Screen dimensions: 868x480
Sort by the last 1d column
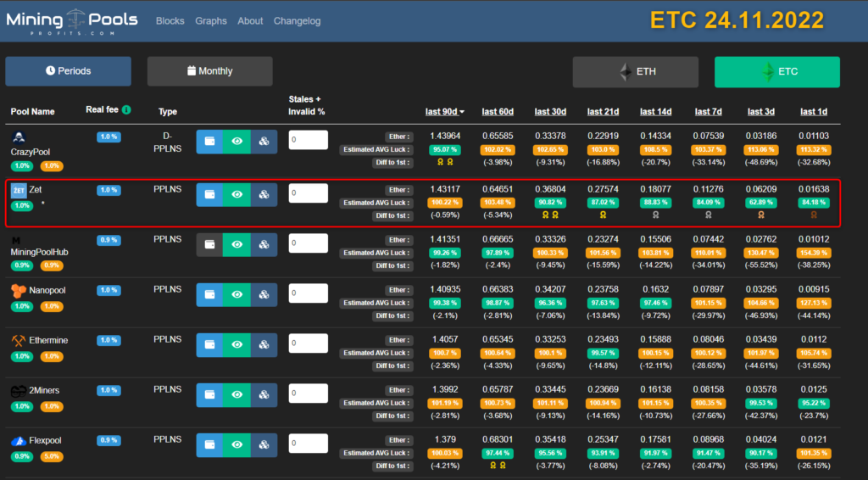pyautogui.click(x=814, y=112)
